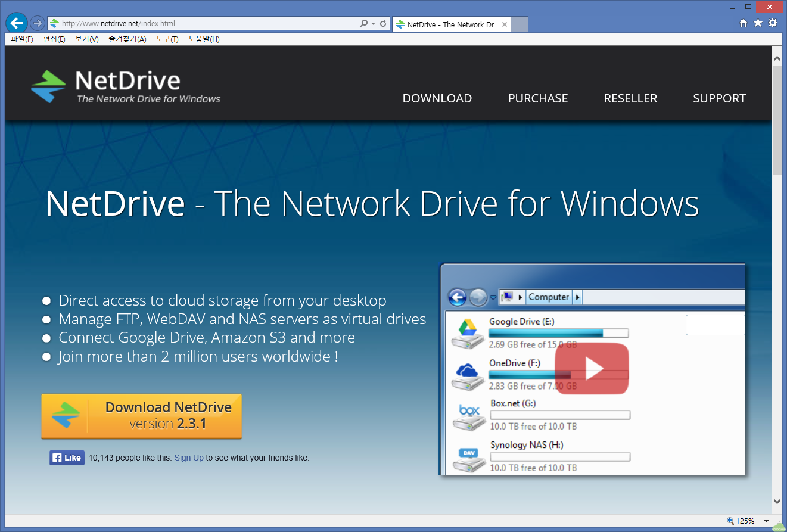The width and height of the screenshot is (787, 532).
Task: Go to the PURCHASE page
Action: tap(538, 98)
